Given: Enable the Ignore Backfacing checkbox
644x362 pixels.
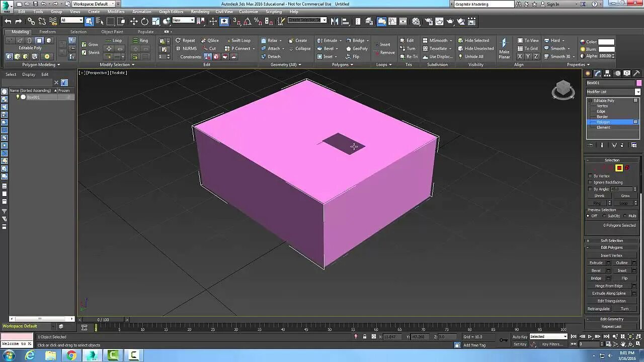Looking at the screenshot, I should pos(590,182).
